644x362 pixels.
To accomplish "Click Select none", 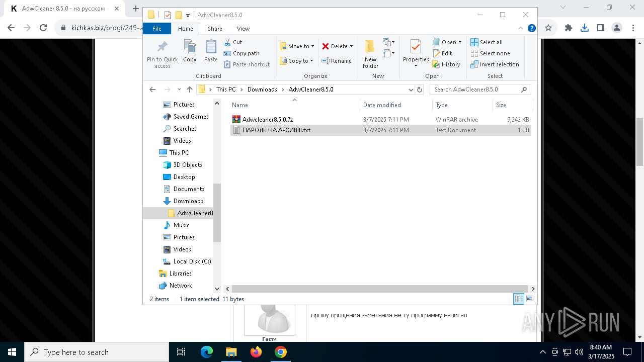I will (490, 53).
